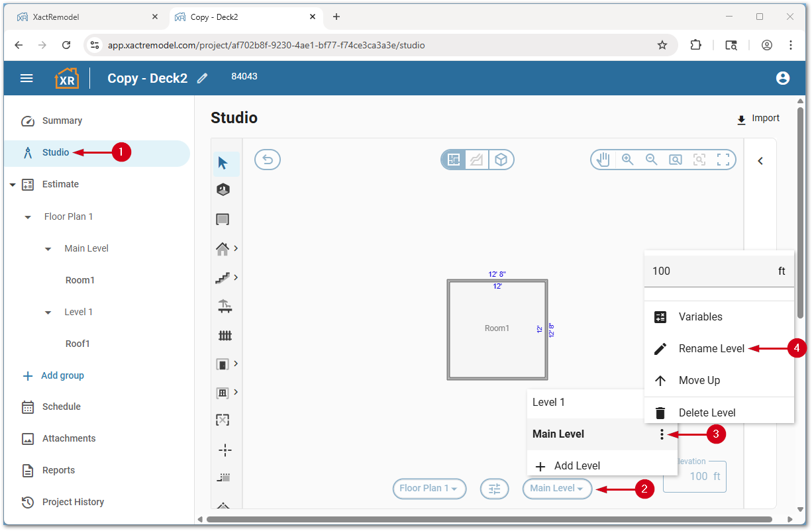The image size is (812, 531).
Task: Open the Main Level dropdown
Action: (557, 489)
